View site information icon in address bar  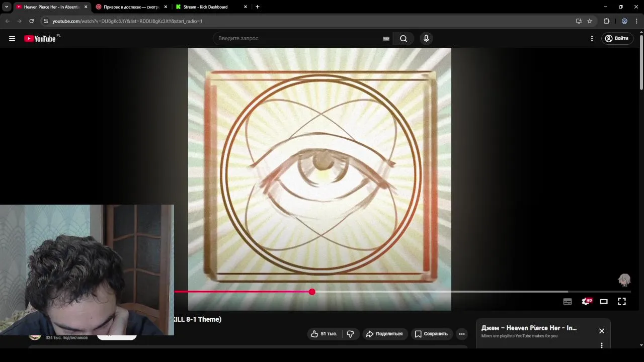pyautogui.click(x=46, y=21)
